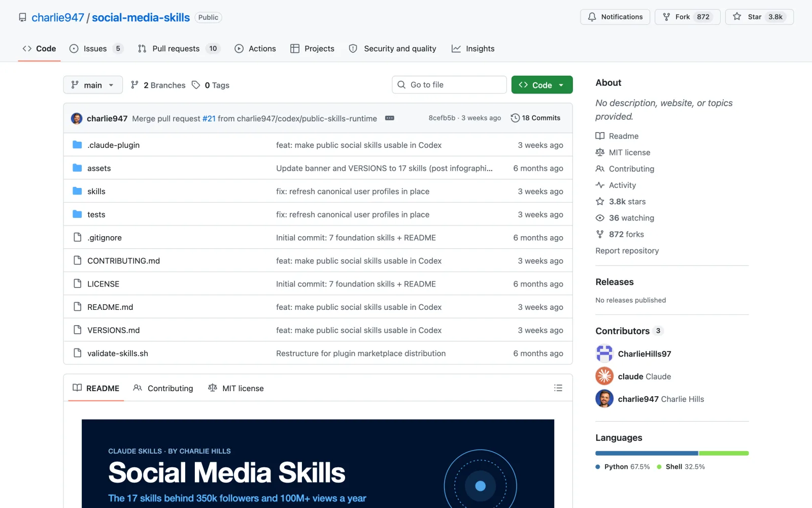Screen dimensions: 812x508
Task: Click the CharlieHills97 contributor avatar
Action: (604, 354)
